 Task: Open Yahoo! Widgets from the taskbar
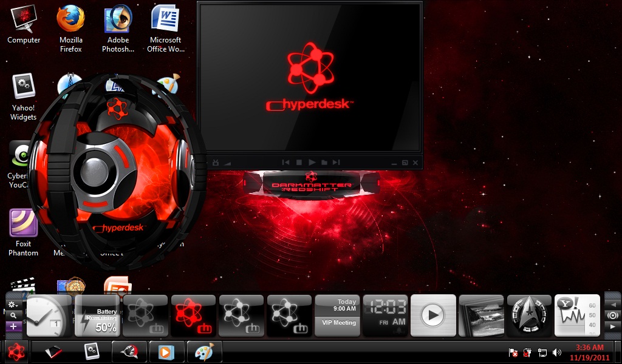click(x=92, y=352)
